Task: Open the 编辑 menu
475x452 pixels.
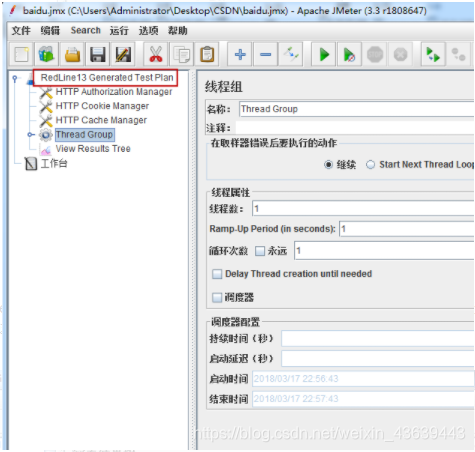Action: pos(50,31)
